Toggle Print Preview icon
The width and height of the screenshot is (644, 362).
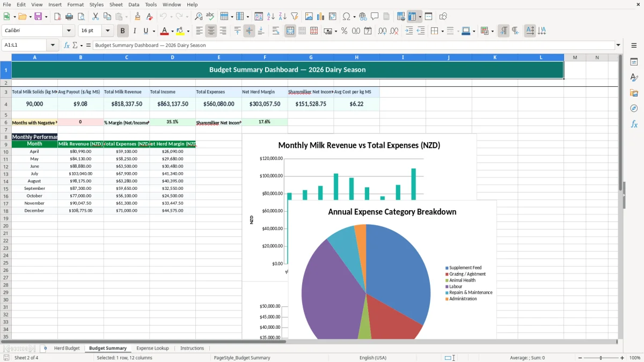tap(82, 17)
